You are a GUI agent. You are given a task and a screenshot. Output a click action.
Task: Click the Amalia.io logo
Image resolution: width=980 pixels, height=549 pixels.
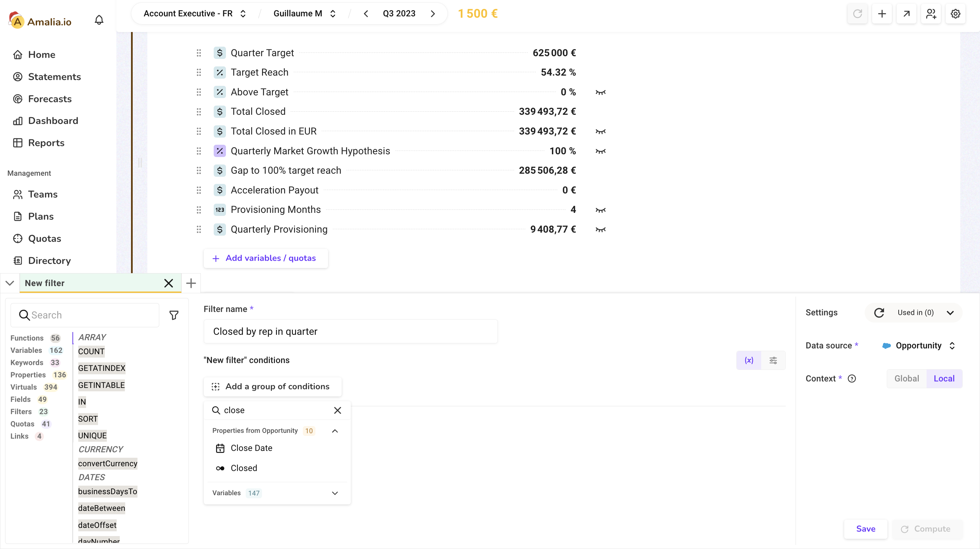(x=39, y=20)
